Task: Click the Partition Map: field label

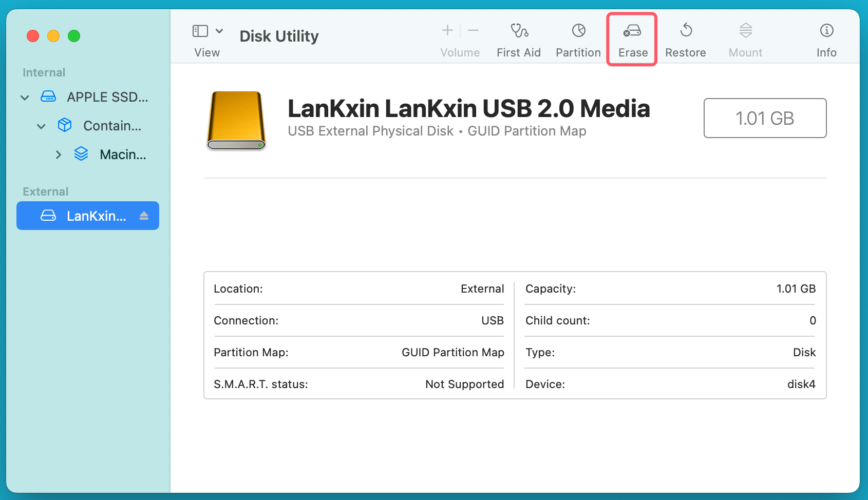Action: click(251, 352)
